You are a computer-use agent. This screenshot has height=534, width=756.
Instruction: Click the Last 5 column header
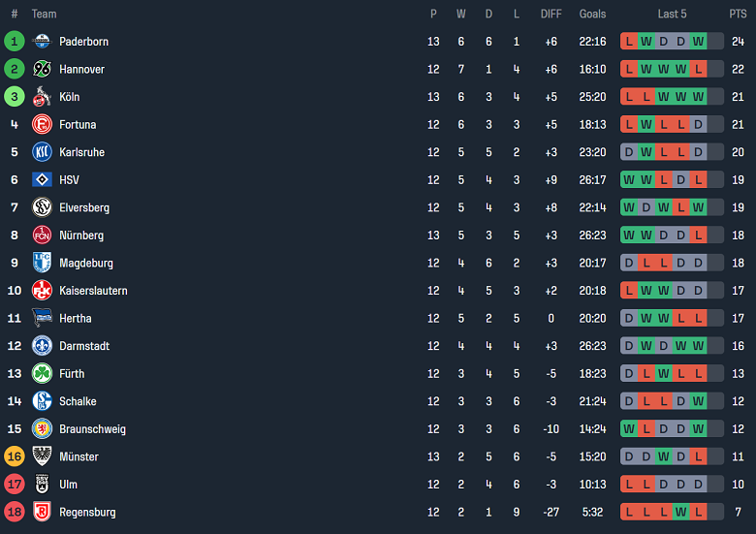click(x=672, y=14)
